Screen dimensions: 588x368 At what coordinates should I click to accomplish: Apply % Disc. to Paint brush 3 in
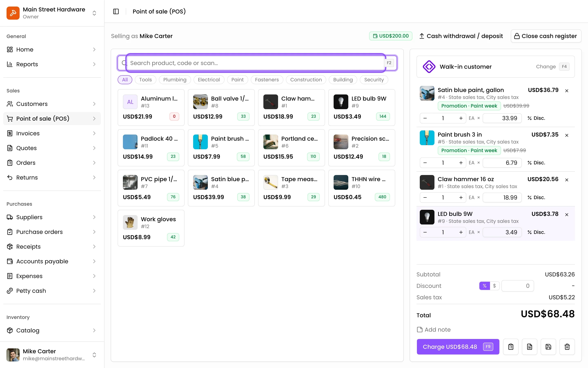click(536, 163)
